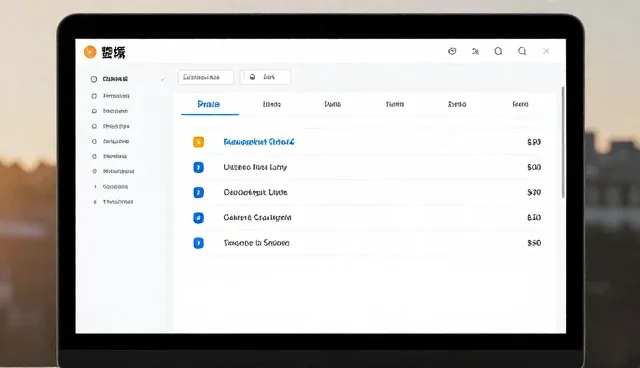Open the item title in the $70 row
Viewport: 640px width, 368px height.
[x=256, y=193]
